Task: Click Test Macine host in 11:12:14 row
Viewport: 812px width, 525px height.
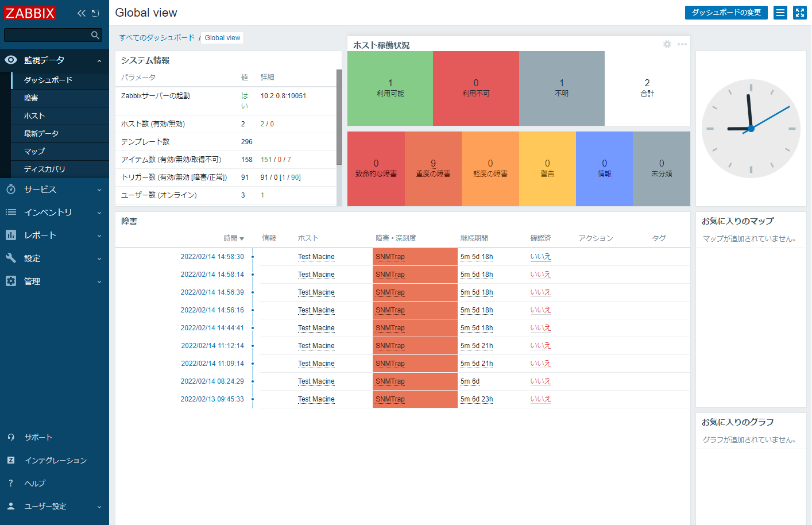Action: pos(316,346)
